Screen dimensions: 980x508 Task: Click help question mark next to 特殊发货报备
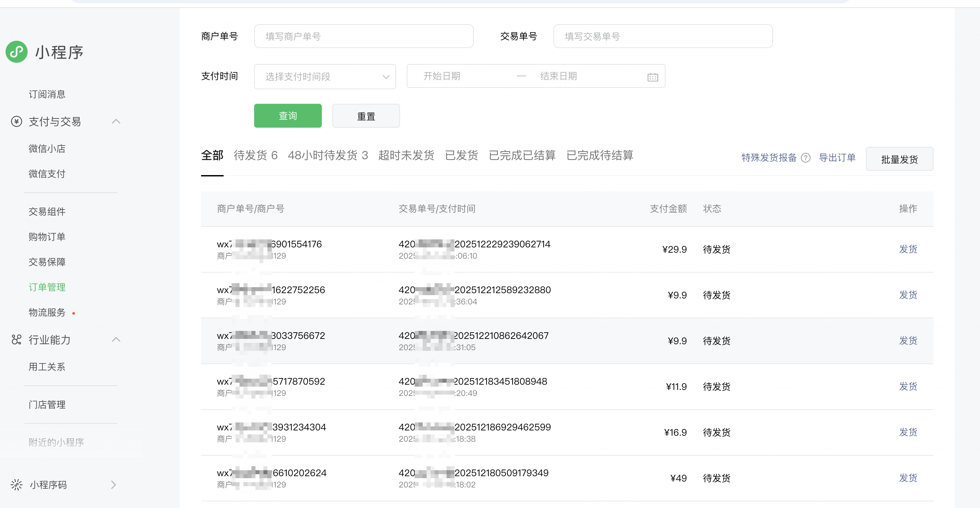coord(805,158)
